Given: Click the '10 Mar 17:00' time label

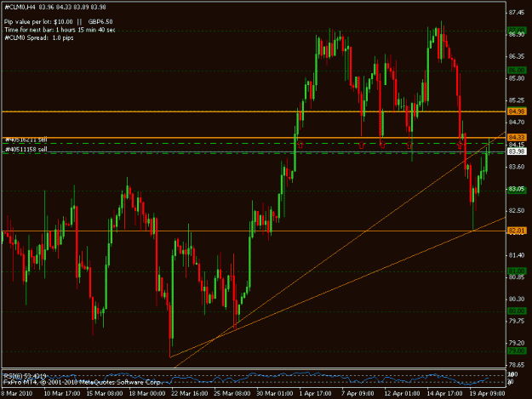Looking at the screenshot, I should [62, 393].
